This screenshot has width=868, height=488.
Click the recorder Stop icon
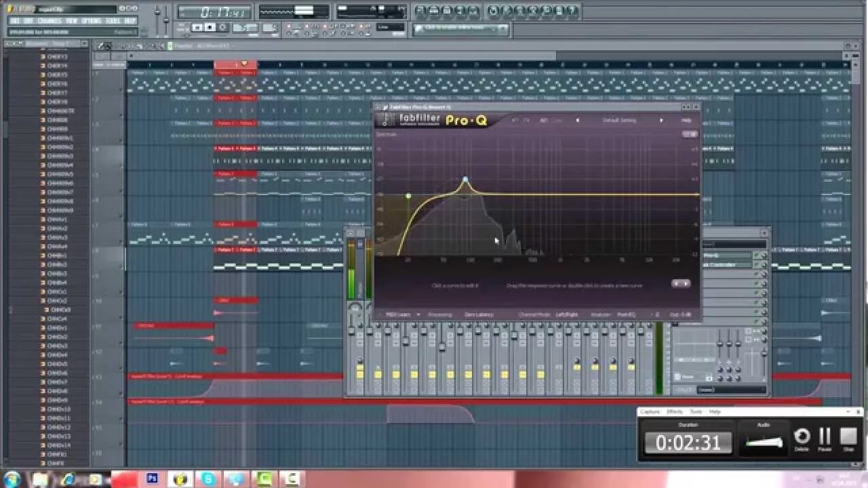848,436
